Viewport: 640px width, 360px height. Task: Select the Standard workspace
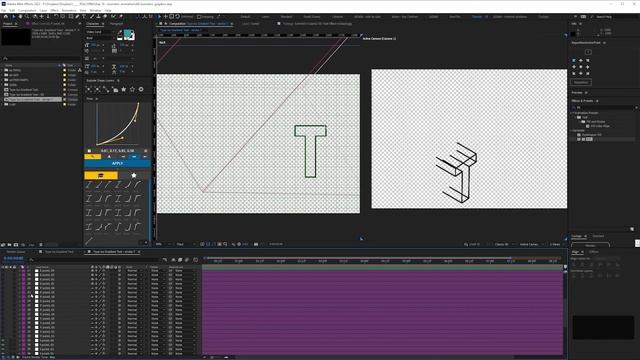286,17
